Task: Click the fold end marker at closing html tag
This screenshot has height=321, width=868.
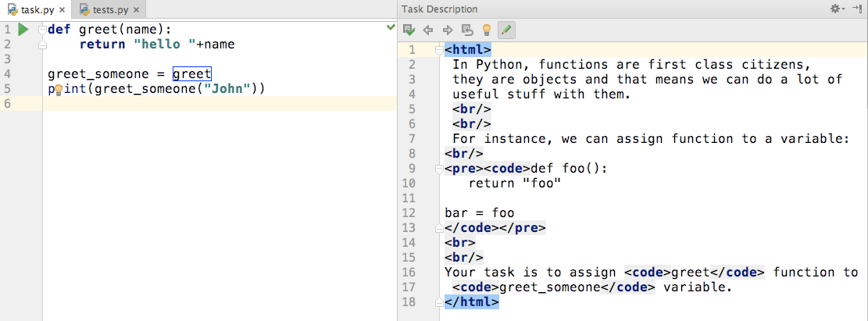Action: pyautogui.click(x=439, y=302)
